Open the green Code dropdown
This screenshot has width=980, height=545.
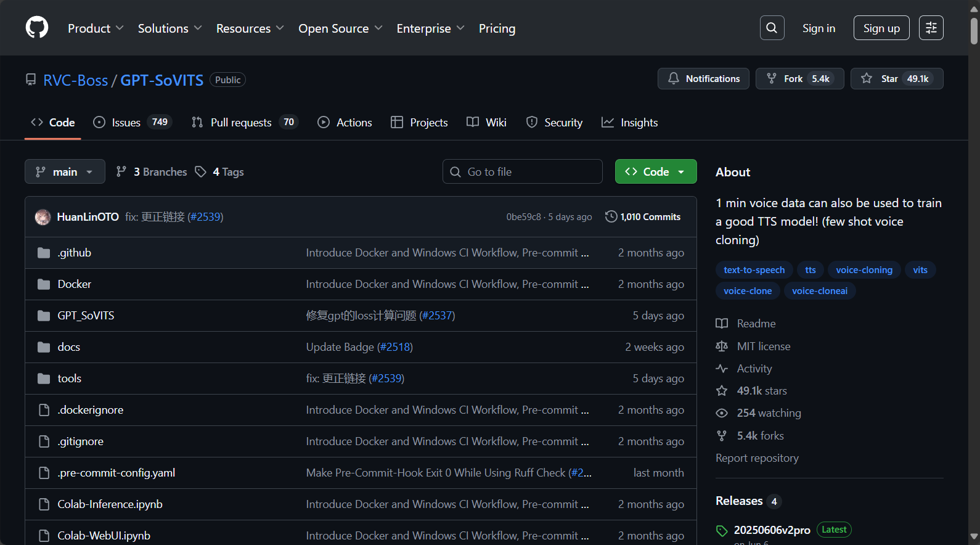click(656, 171)
